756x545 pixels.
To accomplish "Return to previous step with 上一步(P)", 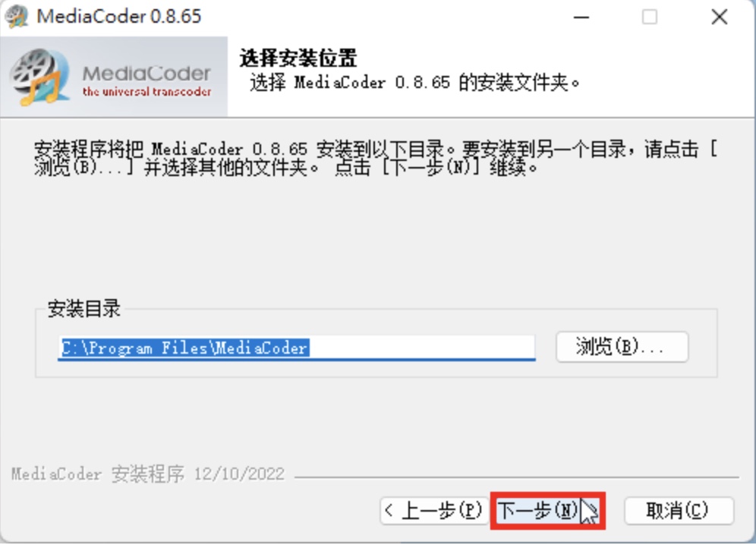I will click(434, 511).
